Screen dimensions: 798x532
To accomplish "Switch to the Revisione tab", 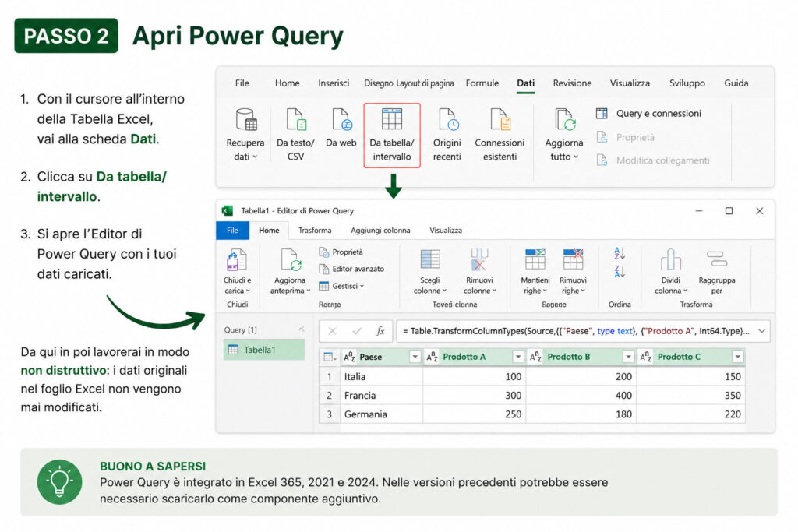I will click(573, 83).
